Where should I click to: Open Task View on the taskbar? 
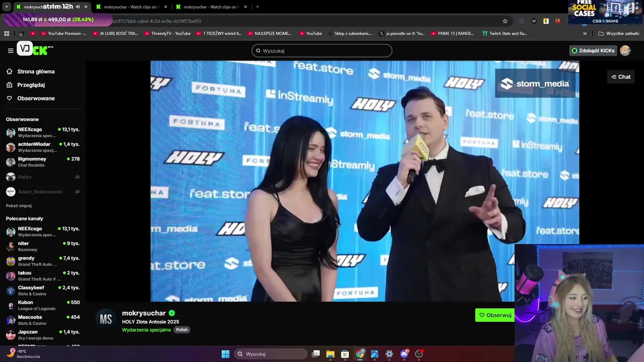(x=316, y=354)
